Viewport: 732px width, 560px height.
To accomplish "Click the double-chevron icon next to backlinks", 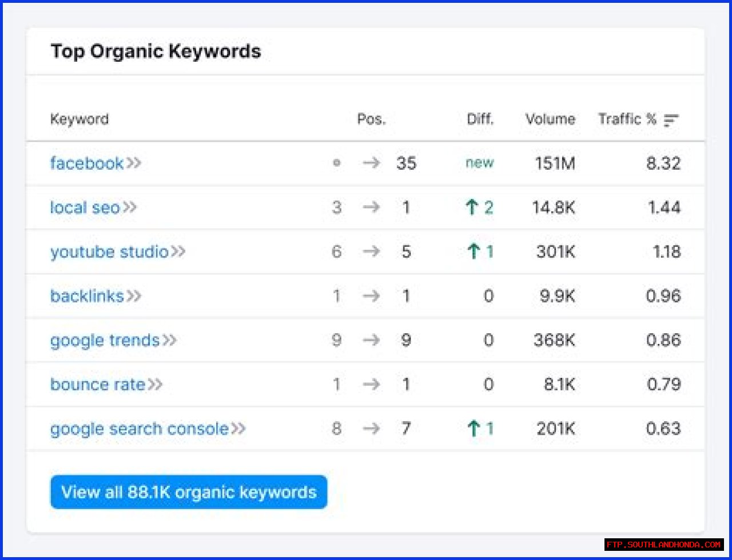I will (134, 296).
